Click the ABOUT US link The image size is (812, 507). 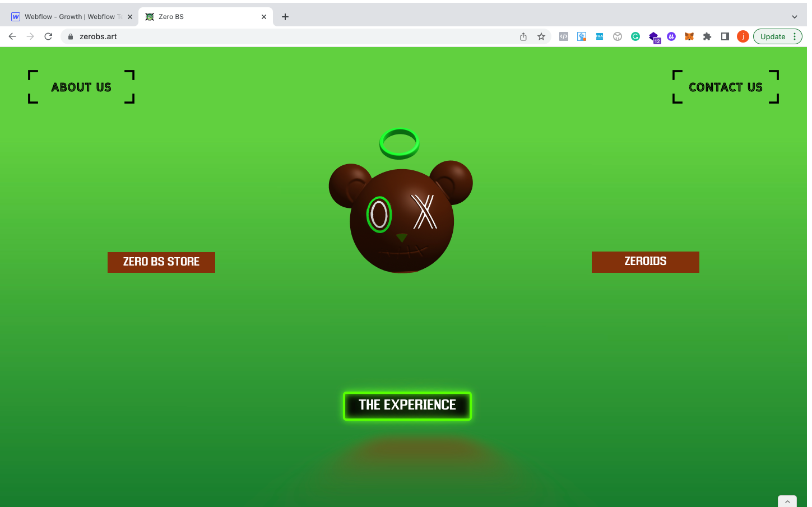(x=81, y=87)
